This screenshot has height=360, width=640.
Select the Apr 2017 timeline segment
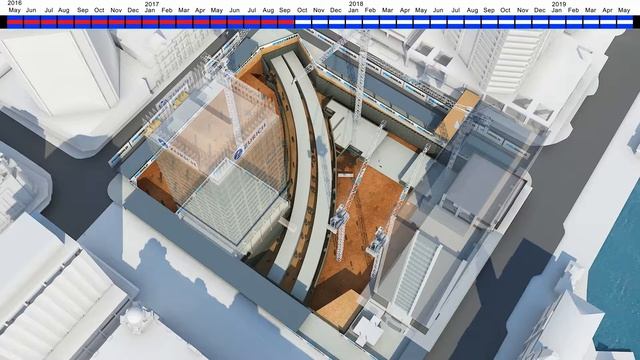[x=201, y=22]
